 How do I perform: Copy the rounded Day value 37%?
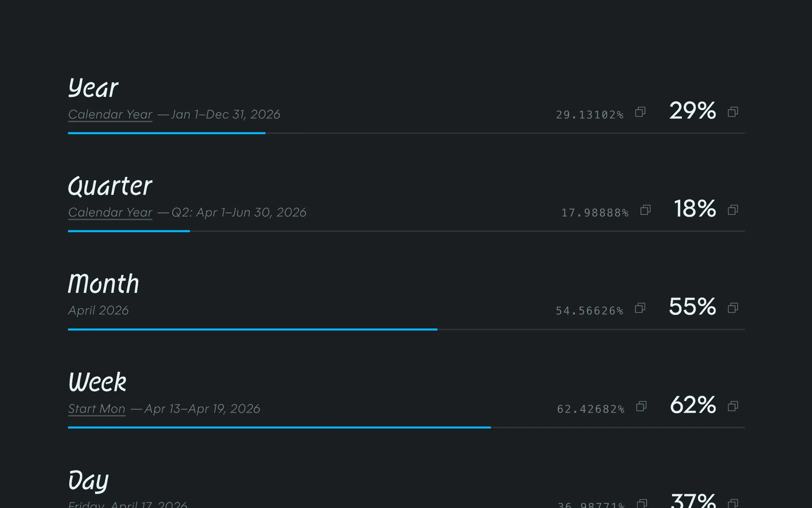(733, 503)
